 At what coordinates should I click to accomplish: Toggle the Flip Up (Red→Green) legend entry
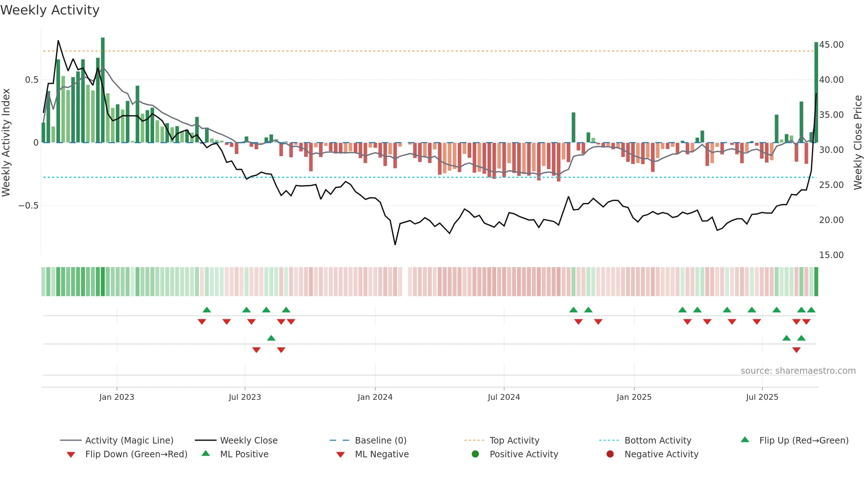point(795,440)
